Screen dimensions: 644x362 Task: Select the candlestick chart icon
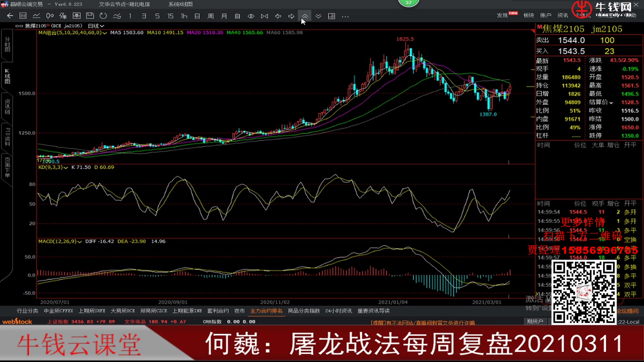[x=50, y=16]
